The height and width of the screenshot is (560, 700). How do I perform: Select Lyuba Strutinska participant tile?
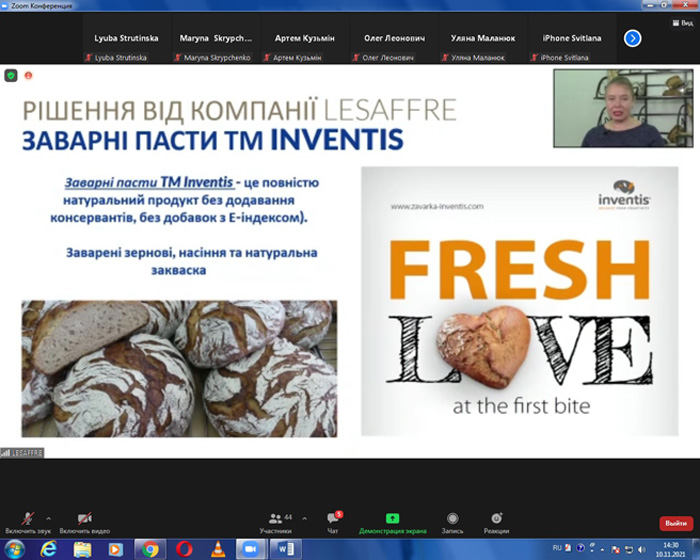click(x=126, y=45)
